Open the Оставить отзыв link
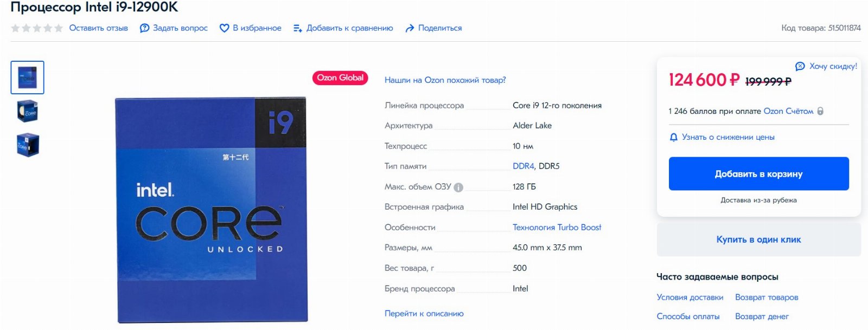Viewport: 868px width, 330px height. tap(99, 28)
